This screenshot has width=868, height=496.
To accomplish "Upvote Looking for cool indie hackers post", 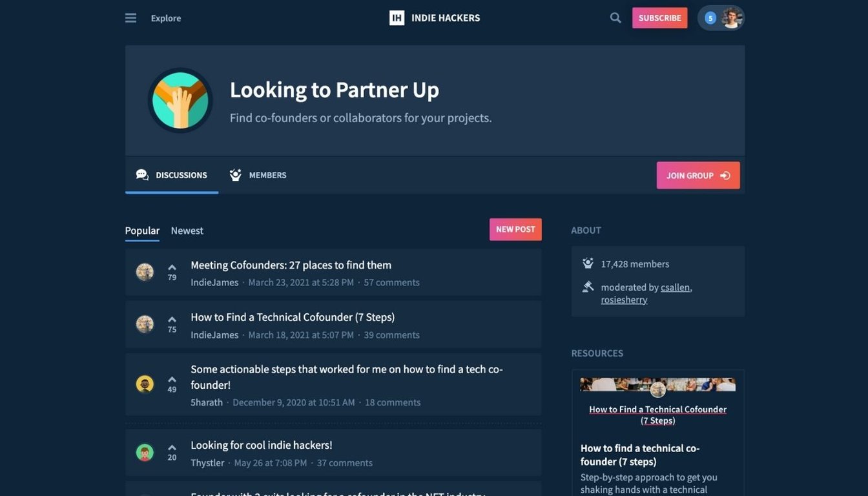I will point(172,448).
